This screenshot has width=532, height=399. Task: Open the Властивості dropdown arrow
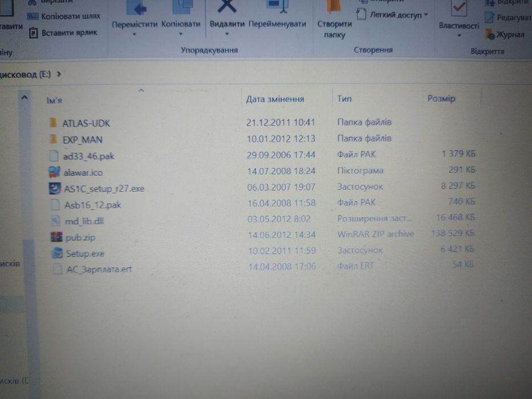coord(458,35)
